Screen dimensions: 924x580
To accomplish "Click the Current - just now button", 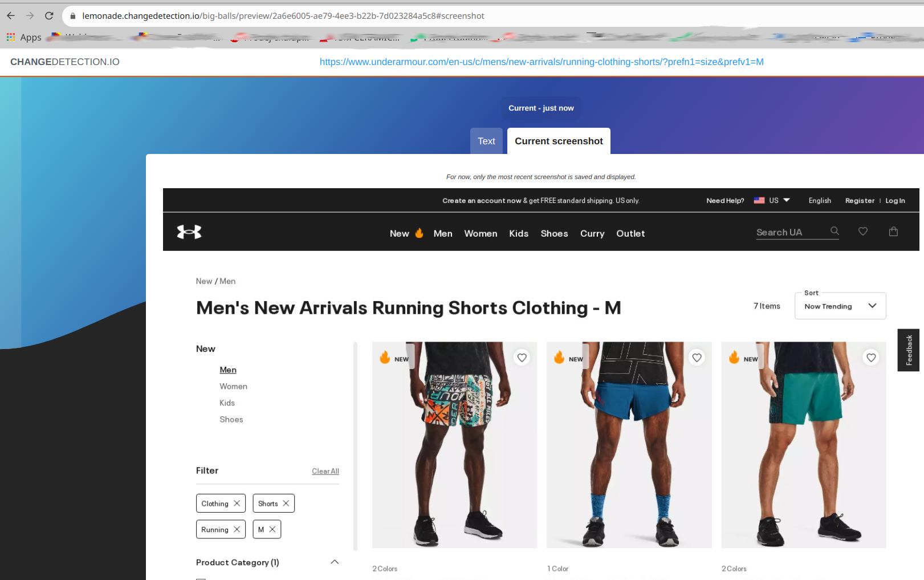I will pyautogui.click(x=541, y=108).
